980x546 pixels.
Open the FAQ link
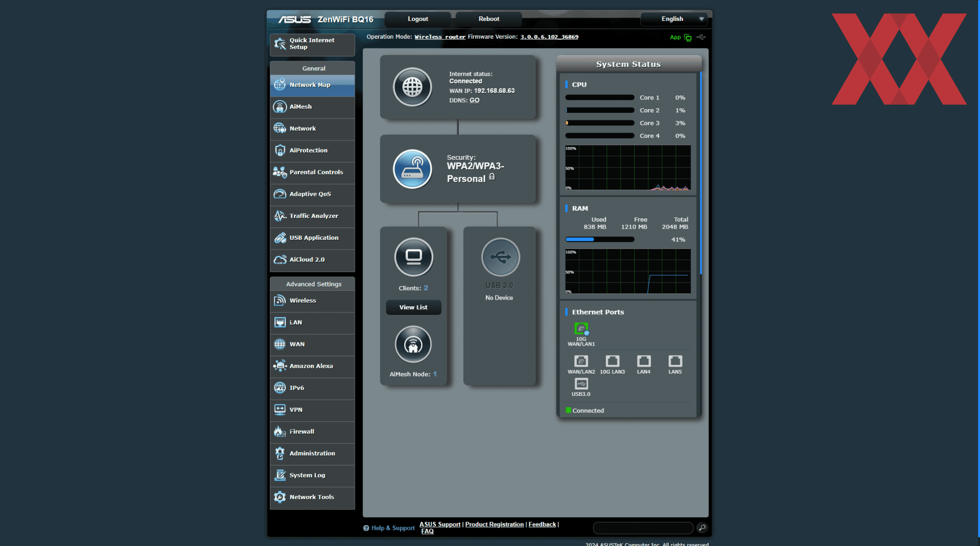pos(427,531)
